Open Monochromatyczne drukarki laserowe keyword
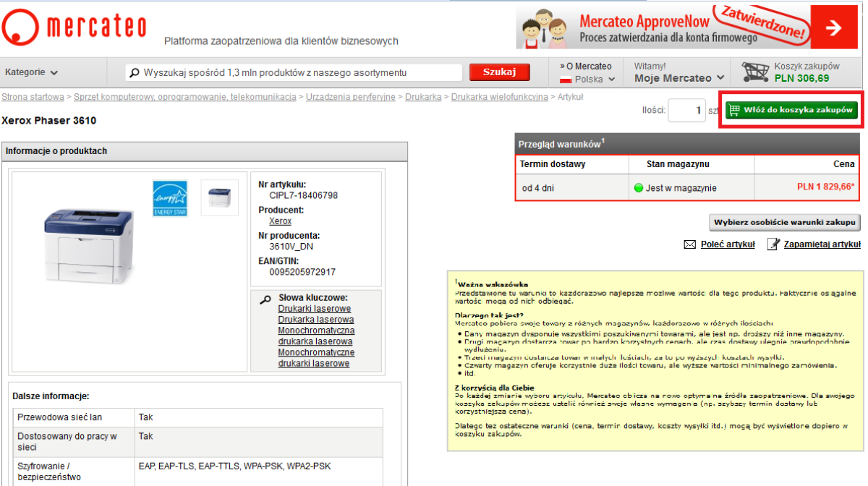Screen dimensions: 868x486 point(316,357)
